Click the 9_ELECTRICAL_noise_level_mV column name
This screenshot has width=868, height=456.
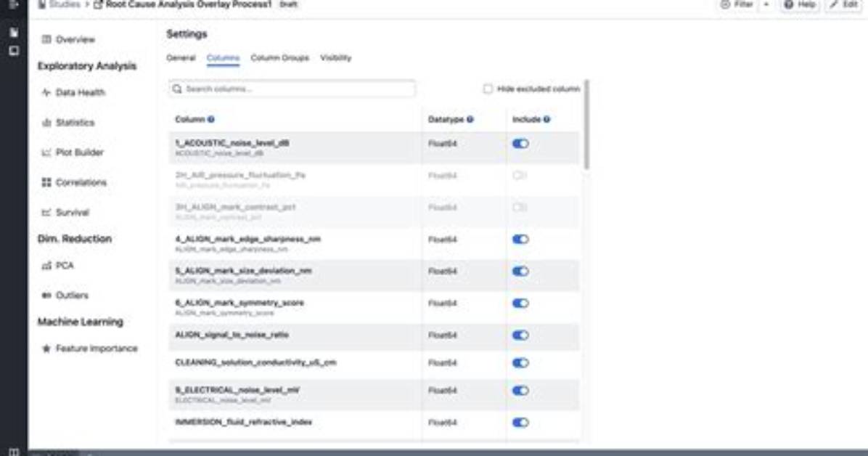tap(237, 390)
